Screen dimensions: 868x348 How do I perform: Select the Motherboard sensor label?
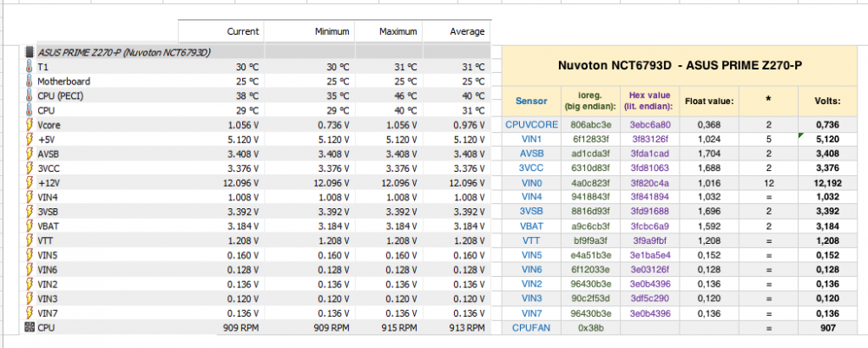[x=63, y=82]
